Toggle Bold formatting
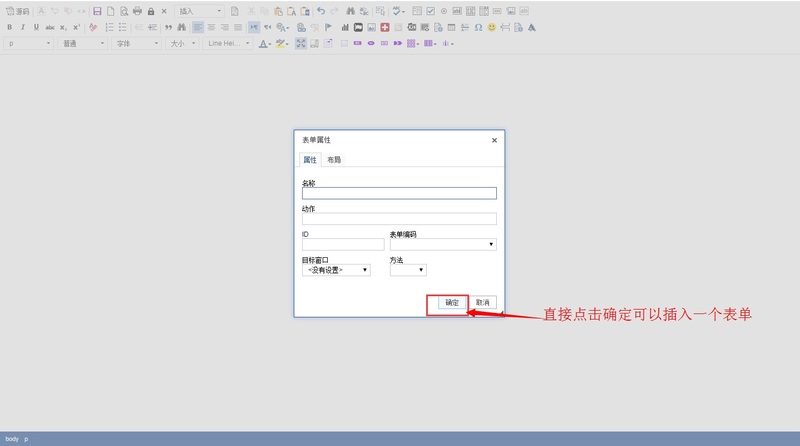 tap(9, 27)
